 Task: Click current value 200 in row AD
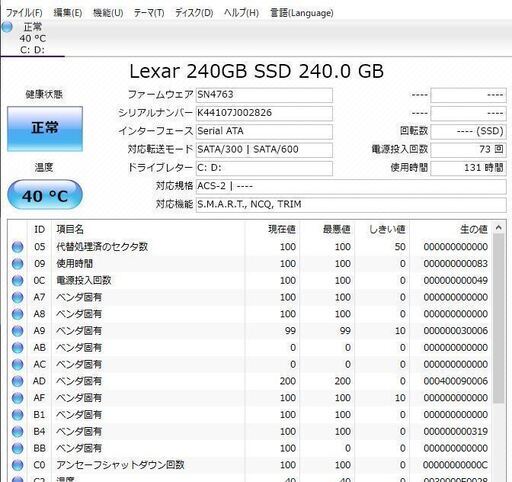pyautogui.click(x=288, y=381)
